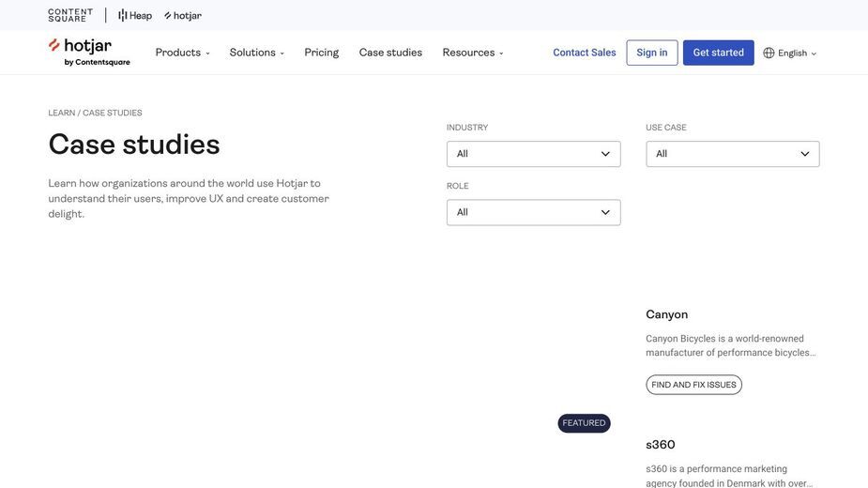Expand the Resources menu
This screenshot has height=488, width=868.
473,53
